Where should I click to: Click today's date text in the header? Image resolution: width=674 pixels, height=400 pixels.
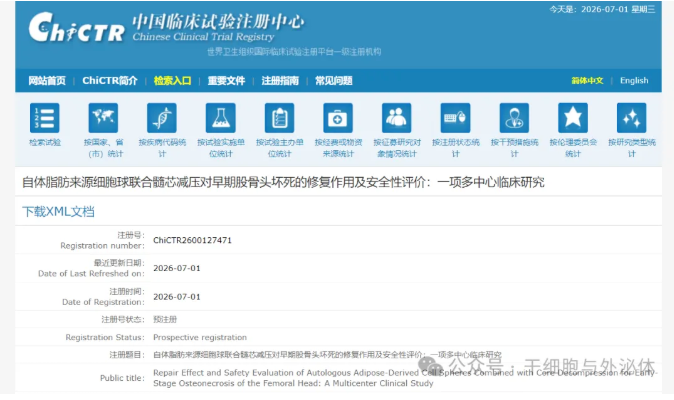pos(602,9)
